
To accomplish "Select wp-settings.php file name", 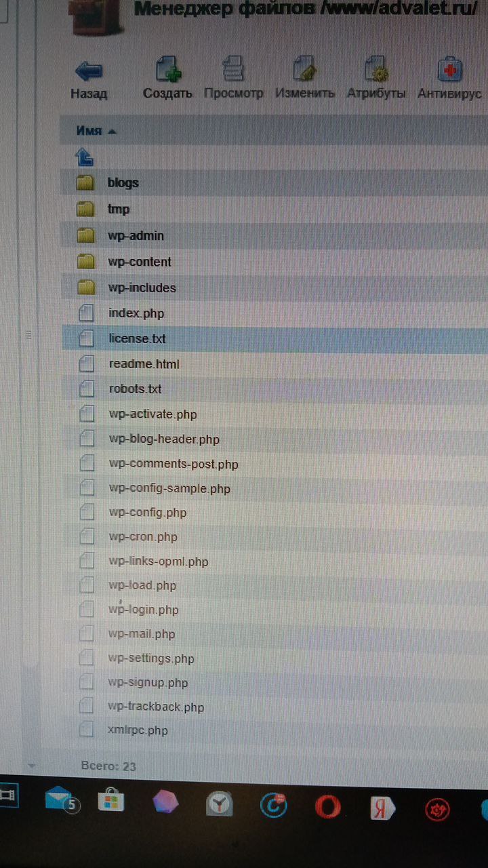I will (x=151, y=658).
